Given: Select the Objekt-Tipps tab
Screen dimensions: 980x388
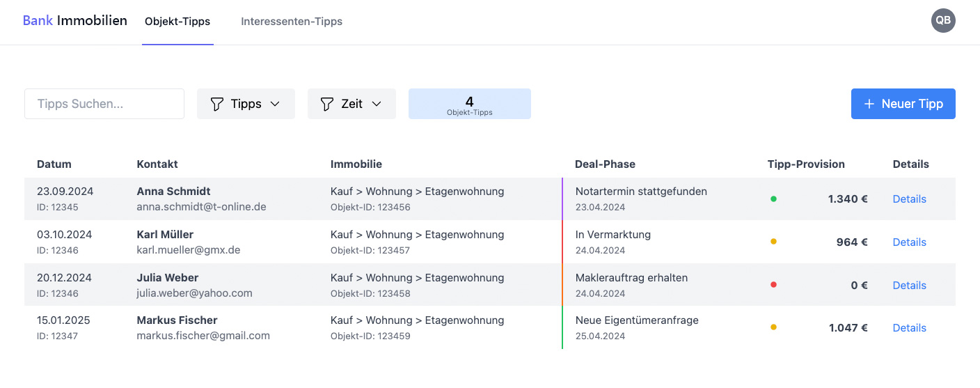Looking at the screenshot, I should (177, 22).
